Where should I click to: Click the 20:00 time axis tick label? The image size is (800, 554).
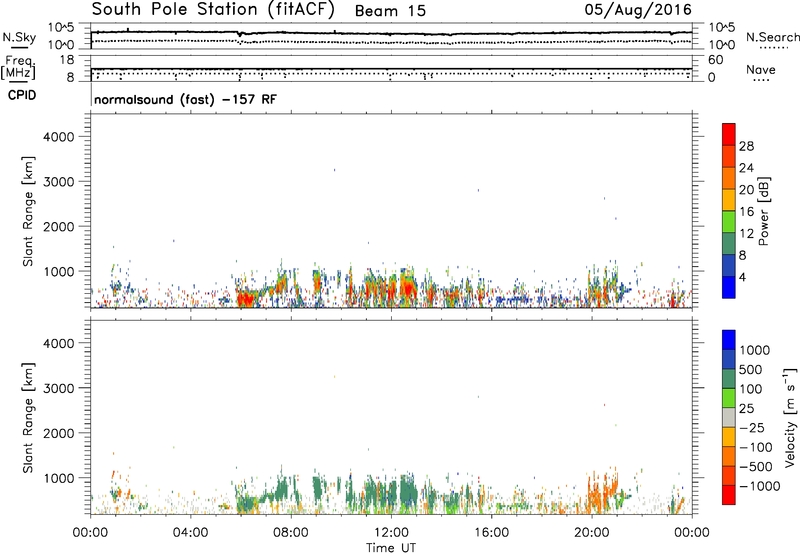click(x=592, y=533)
